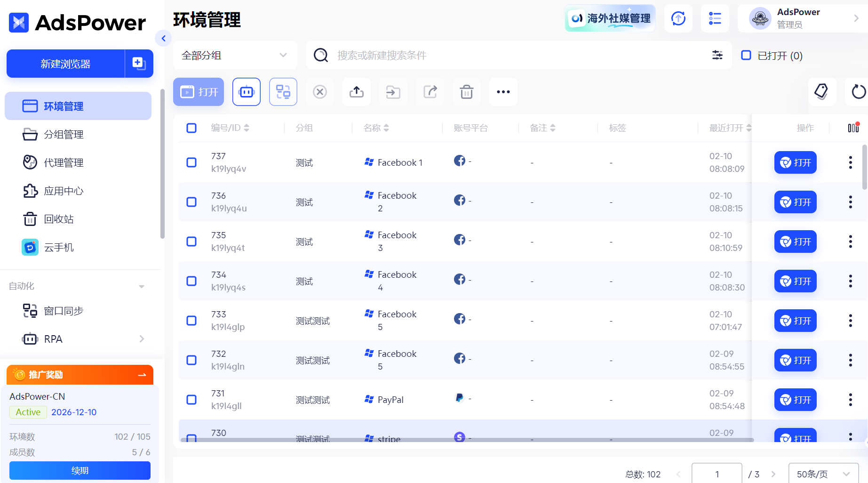This screenshot has width=868, height=483.
Task: Open 回收站 from the sidebar
Action: 59,219
